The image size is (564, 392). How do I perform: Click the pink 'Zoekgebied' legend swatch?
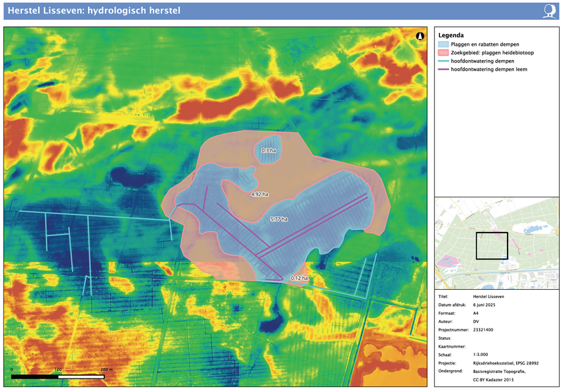(443, 53)
